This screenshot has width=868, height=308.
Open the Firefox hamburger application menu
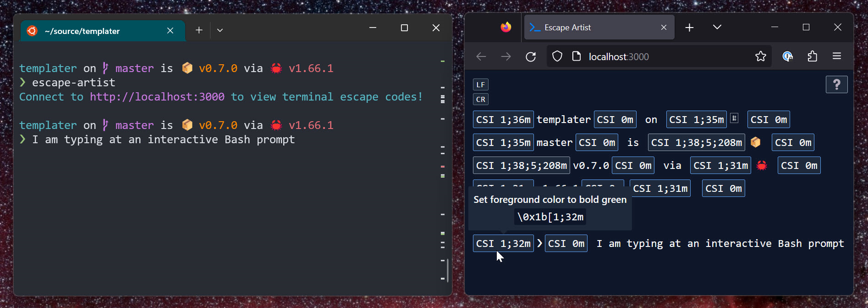pyautogui.click(x=836, y=56)
